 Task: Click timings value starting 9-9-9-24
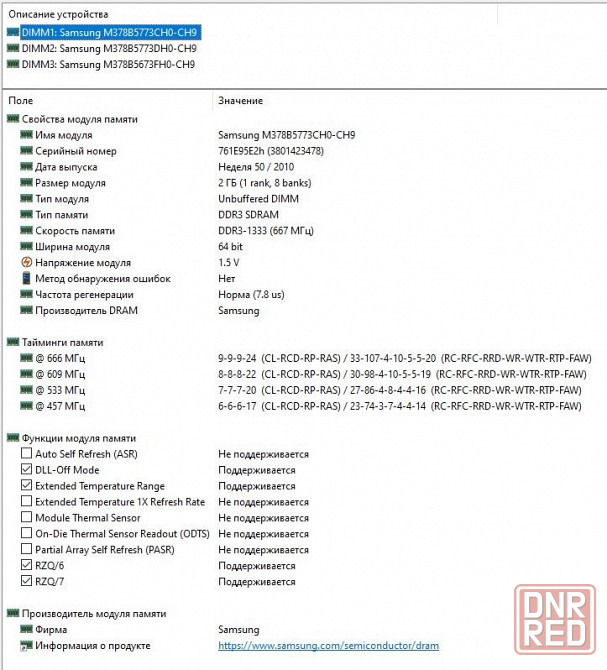tap(405, 358)
